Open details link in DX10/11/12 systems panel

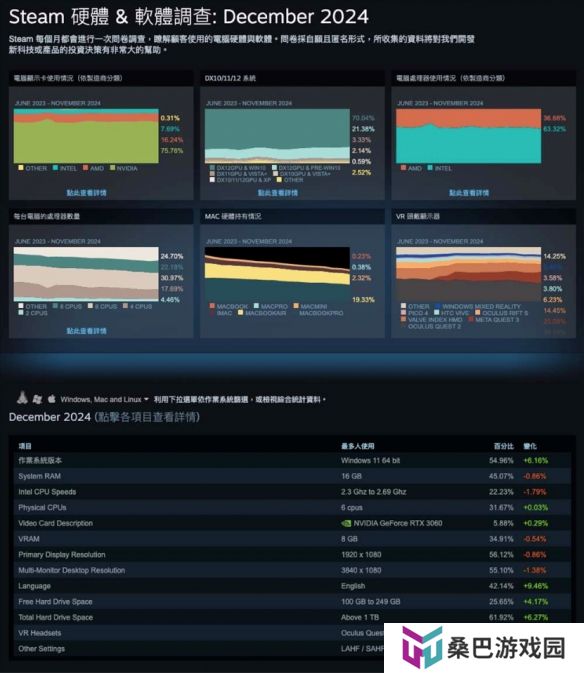pyautogui.click(x=278, y=193)
